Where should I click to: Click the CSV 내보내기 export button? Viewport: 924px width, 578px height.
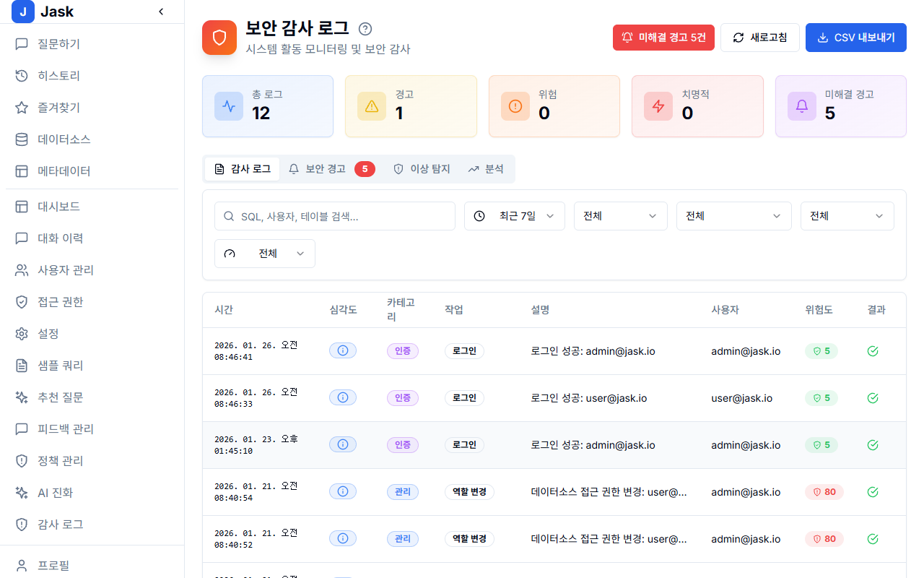[856, 38]
